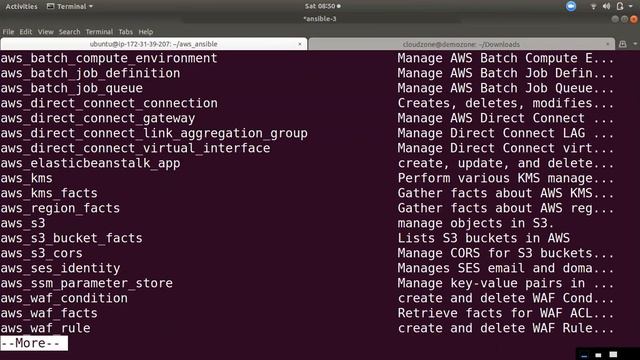640x360 pixels.
Task: Click aws_direct_connect_gateway module name
Action: [x=98, y=118]
